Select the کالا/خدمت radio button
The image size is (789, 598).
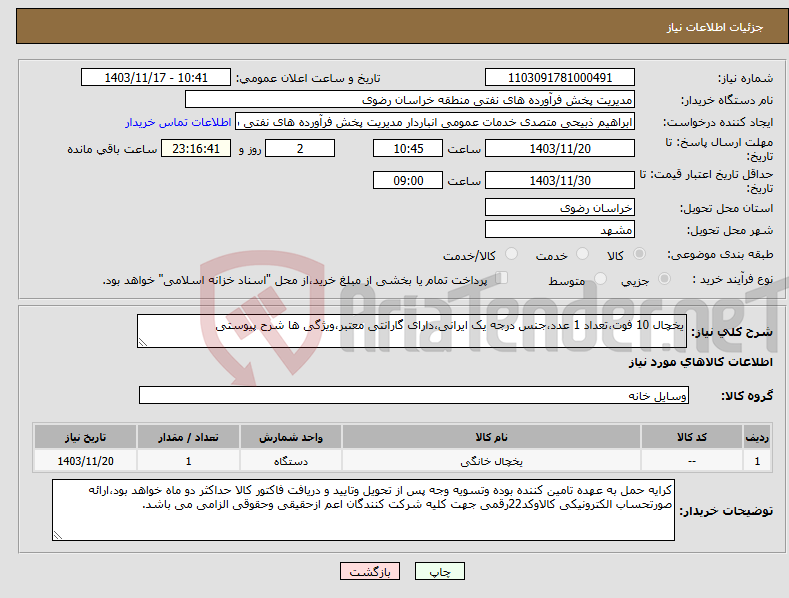coord(511,254)
